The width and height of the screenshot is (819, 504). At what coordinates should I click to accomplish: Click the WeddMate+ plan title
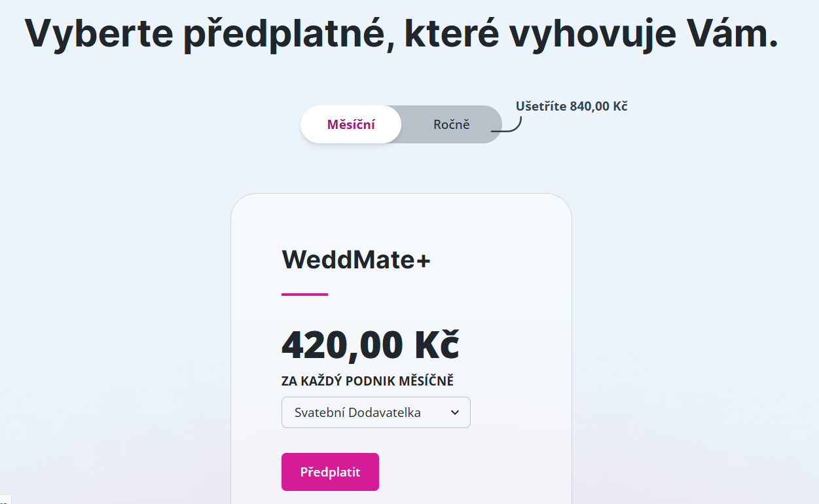click(356, 260)
